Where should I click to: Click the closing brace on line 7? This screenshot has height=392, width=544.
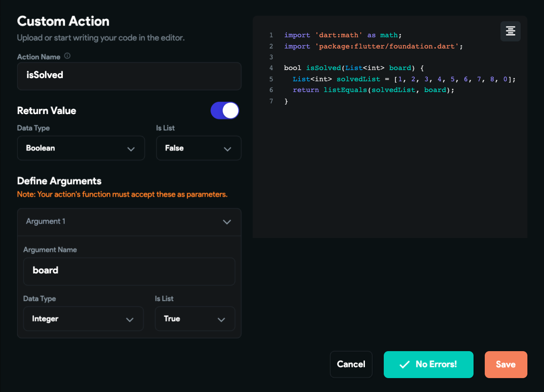[286, 101]
